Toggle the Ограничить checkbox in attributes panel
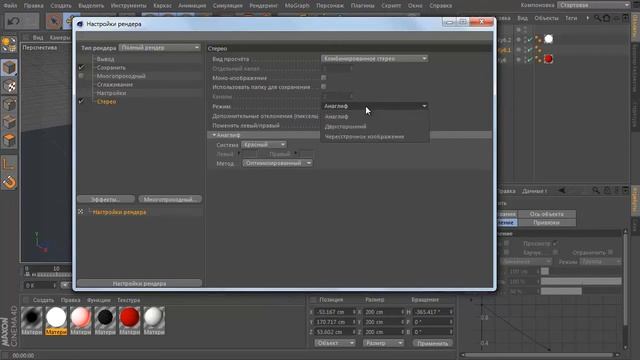Image resolution: width=640 pixels, height=360 pixels. [x=610, y=253]
